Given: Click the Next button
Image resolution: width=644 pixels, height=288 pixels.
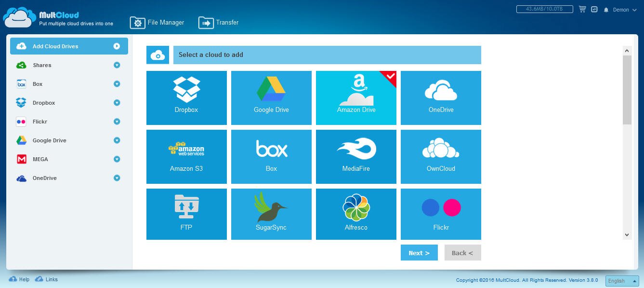Looking at the screenshot, I should click(x=419, y=253).
